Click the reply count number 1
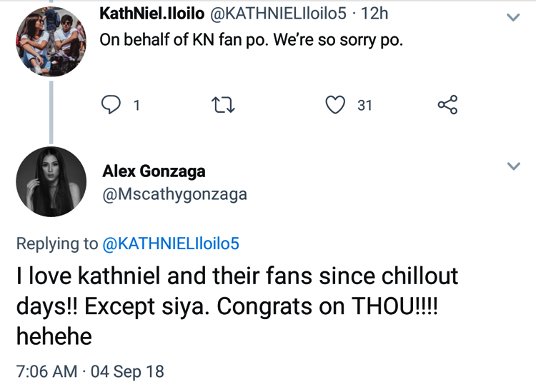This screenshot has height=392, width=536. tap(136, 106)
